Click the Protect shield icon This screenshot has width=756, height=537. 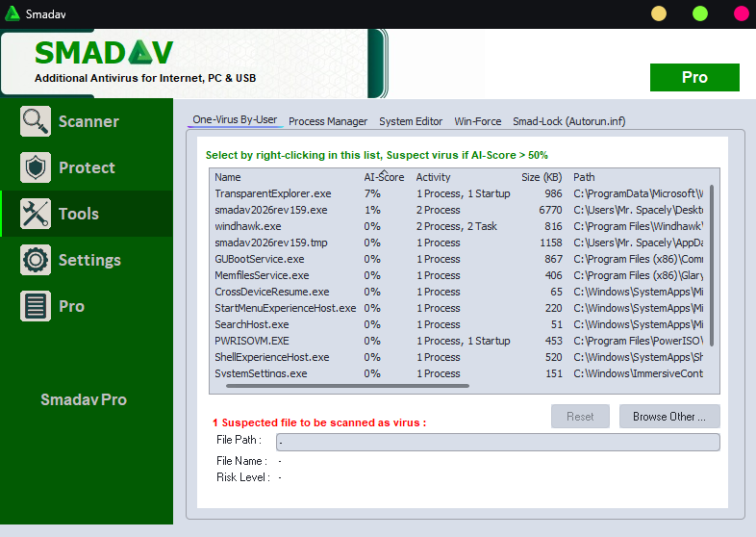[x=36, y=167]
